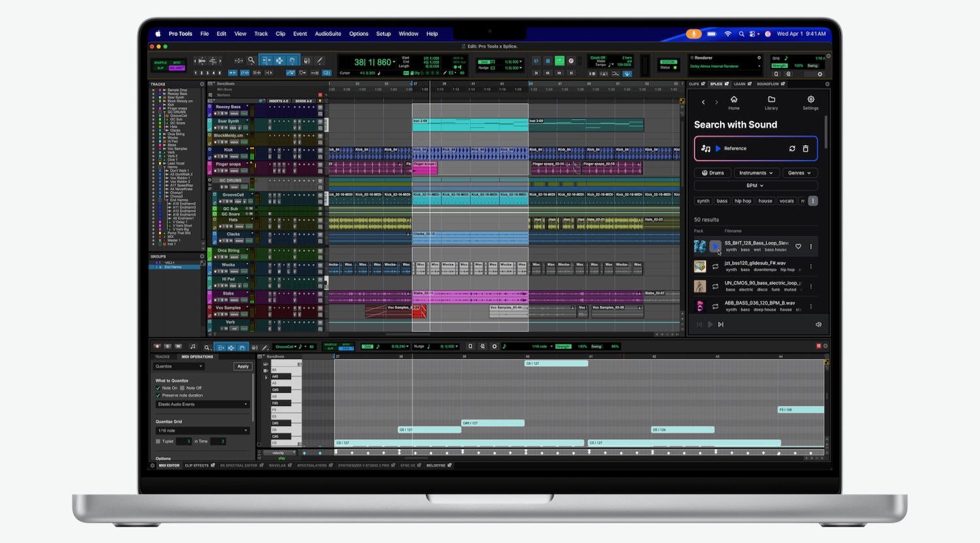Enable the Tuplet checkbox

tap(158, 441)
